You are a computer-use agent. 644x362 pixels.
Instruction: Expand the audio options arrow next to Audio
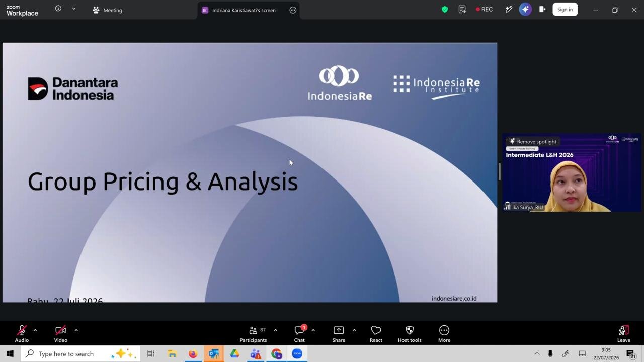tap(35, 330)
